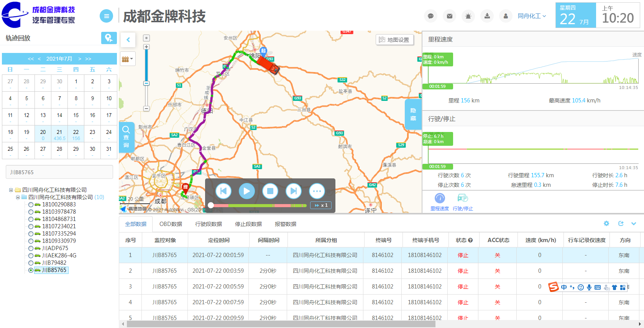Skip to previous track point
Viewport: 644px width, 328px height.
223,191
